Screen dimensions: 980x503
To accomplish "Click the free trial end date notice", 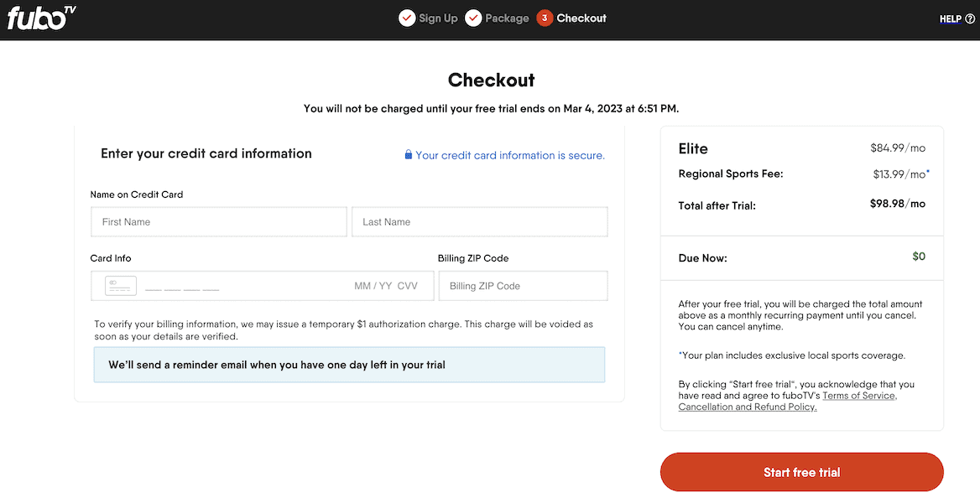I will 491,109.
